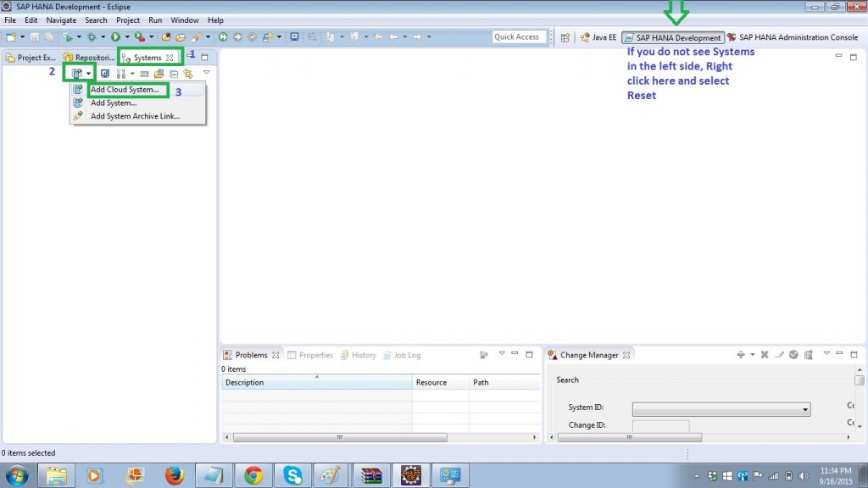Click the Forward navigation arrow in toolbar

pyautogui.click(x=417, y=37)
